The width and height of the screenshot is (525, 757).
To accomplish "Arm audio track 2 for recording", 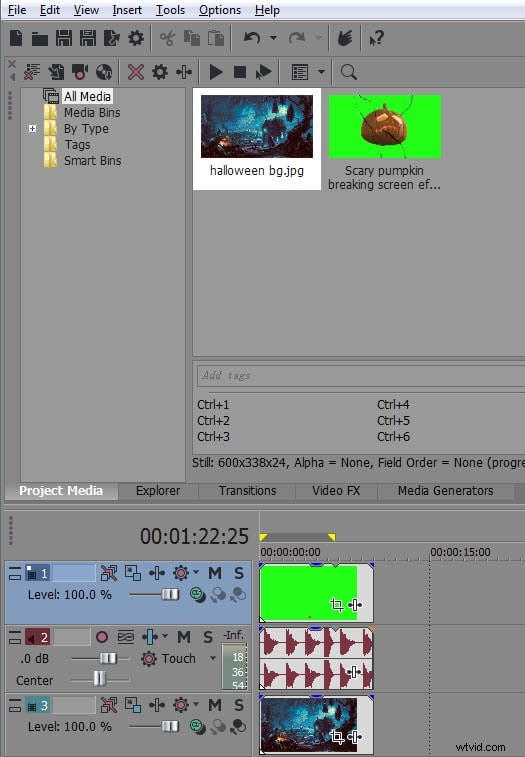I will pyautogui.click(x=102, y=637).
